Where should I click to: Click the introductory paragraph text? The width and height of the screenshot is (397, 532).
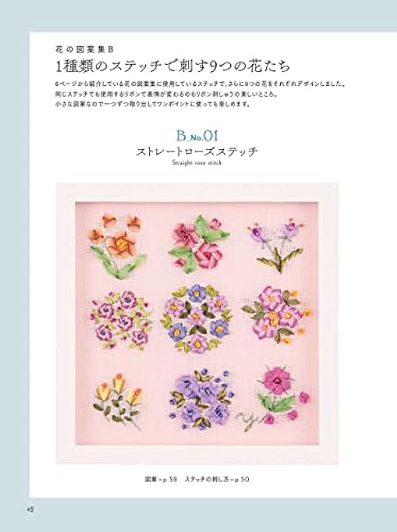click(x=201, y=94)
